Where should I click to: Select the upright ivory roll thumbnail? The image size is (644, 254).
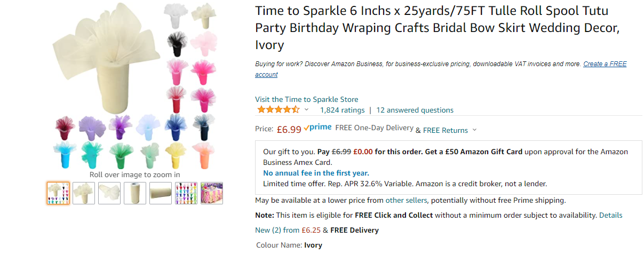pos(135,193)
